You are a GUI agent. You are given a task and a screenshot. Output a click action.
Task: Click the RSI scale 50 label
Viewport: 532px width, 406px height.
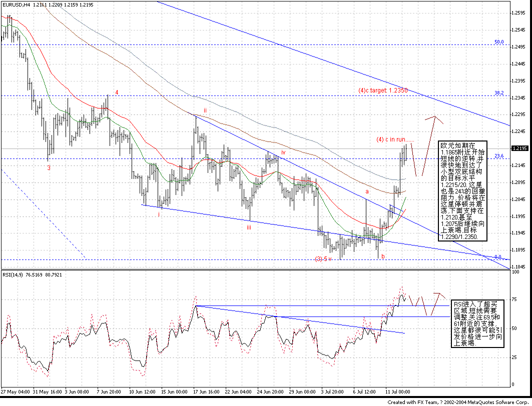[514, 328]
